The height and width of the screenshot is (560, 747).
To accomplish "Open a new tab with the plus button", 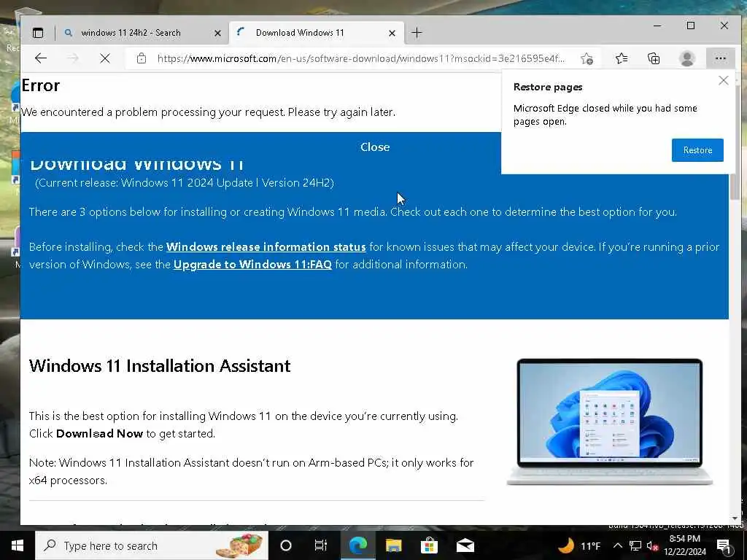I will [417, 33].
